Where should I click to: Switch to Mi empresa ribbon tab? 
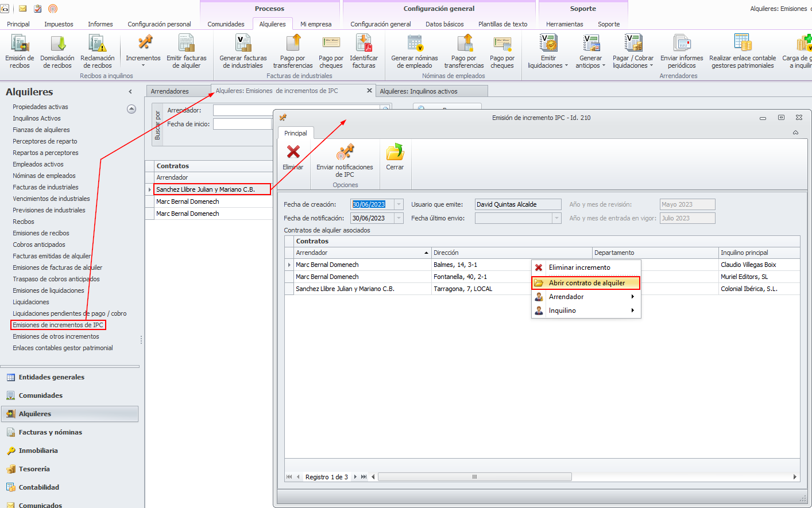click(x=316, y=24)
